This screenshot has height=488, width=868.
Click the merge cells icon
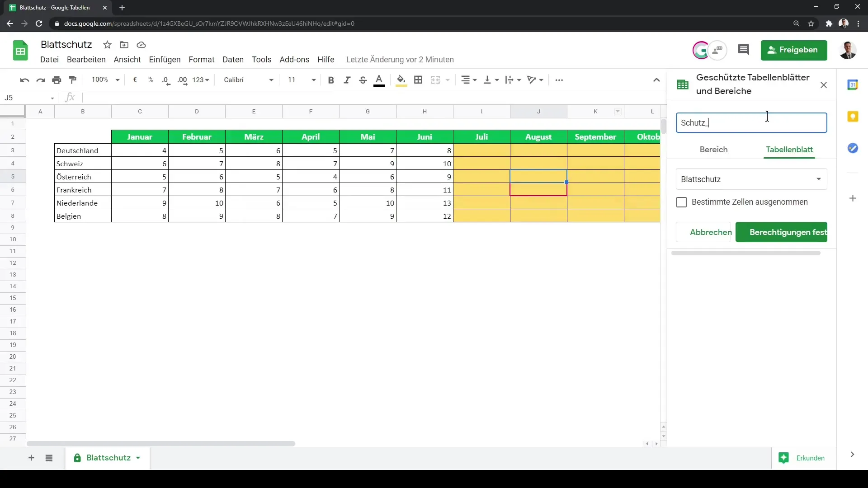435,80
